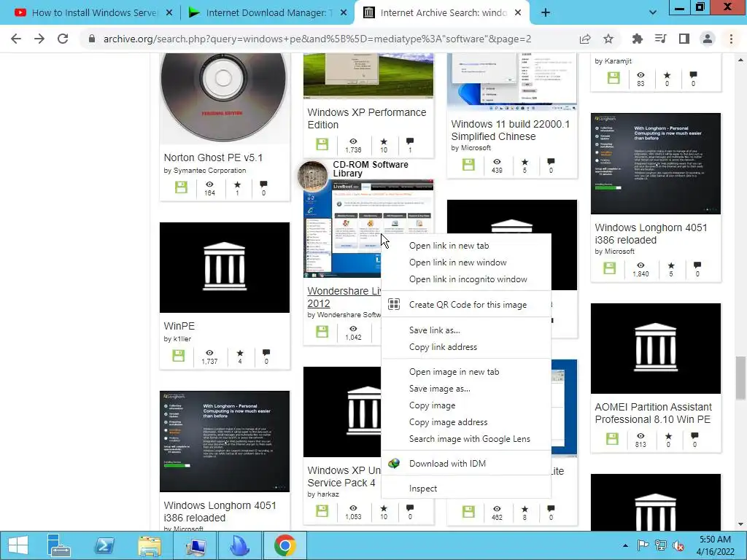Image resolution: width=747 pixels, height=560 pixels.
Task: Show hidden system tray icons arrow
Action: coord(625,545)
